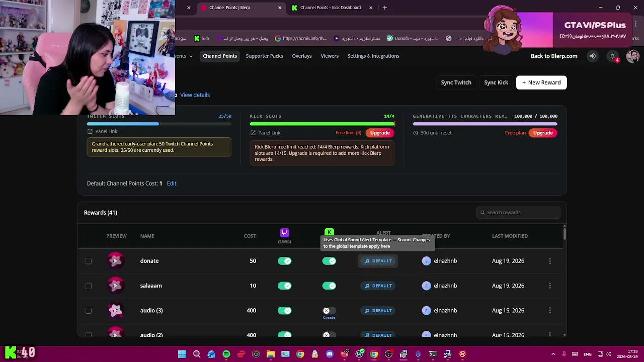
Task: Click the search magnifier in rewards search
Action: click(483, 213)
